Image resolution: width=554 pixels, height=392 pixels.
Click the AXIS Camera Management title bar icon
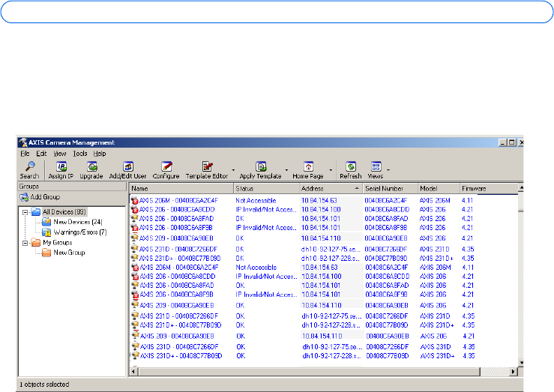23,142
